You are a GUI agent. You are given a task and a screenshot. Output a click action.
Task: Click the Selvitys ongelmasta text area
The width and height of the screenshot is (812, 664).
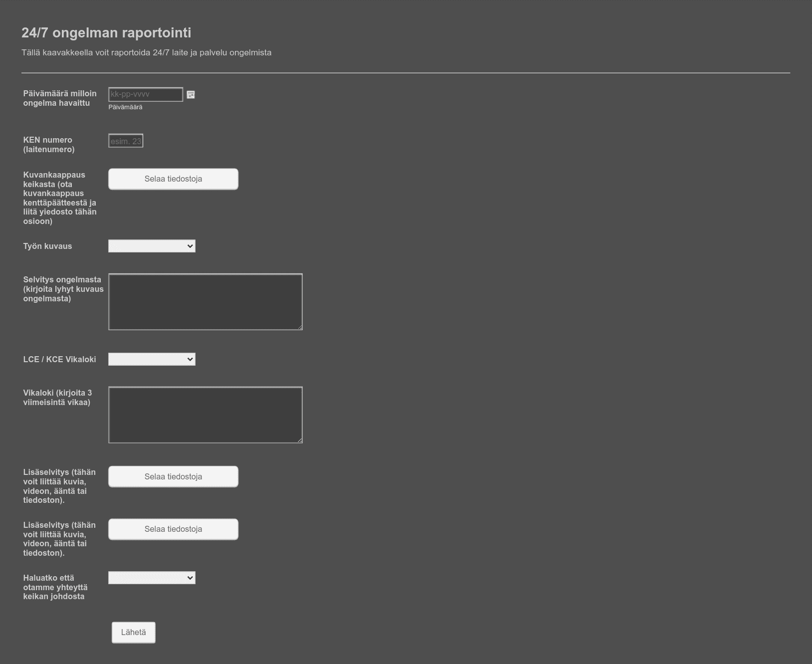tap(205, 302)
